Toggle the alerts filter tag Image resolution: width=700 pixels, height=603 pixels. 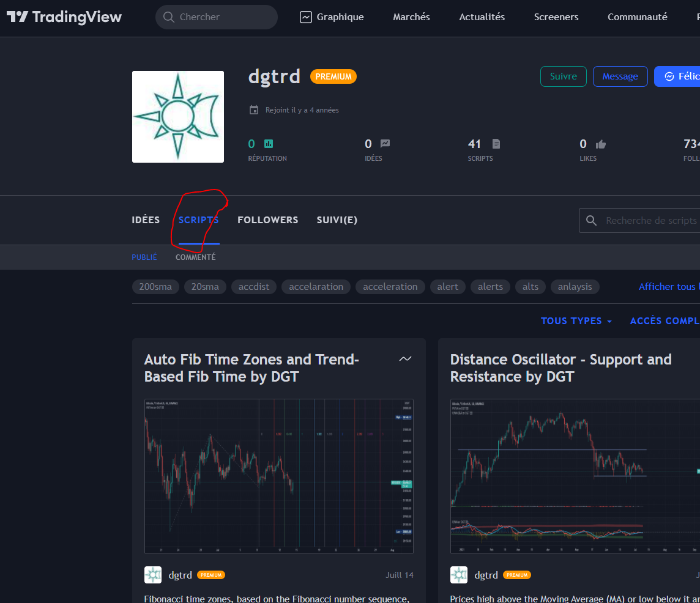pyautogui.click(x=490, y=286)
